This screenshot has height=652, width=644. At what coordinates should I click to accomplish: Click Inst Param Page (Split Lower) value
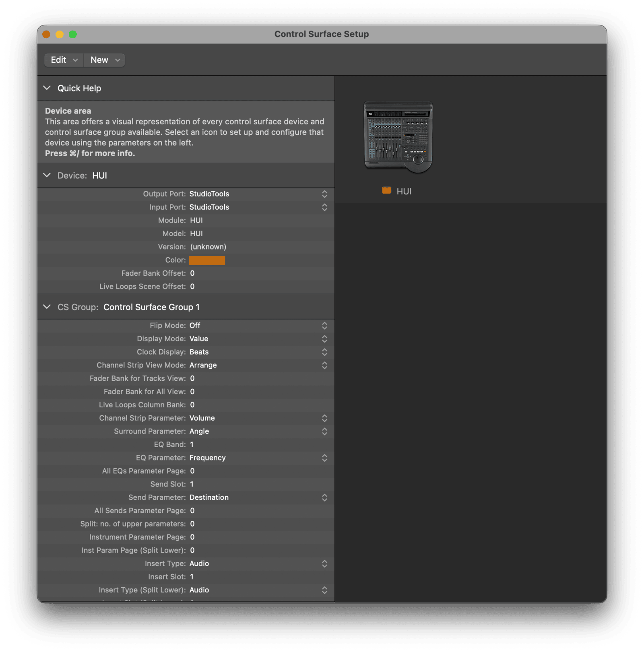click(192, 550)
